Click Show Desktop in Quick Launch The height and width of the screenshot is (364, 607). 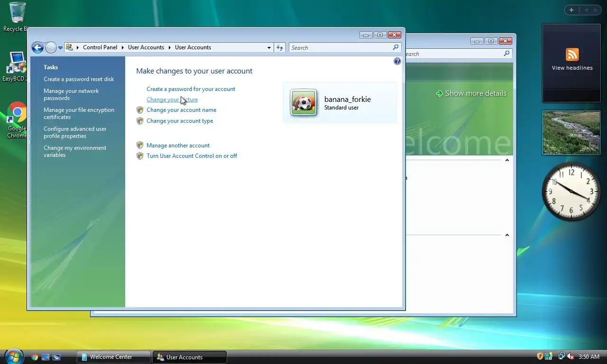46,357
